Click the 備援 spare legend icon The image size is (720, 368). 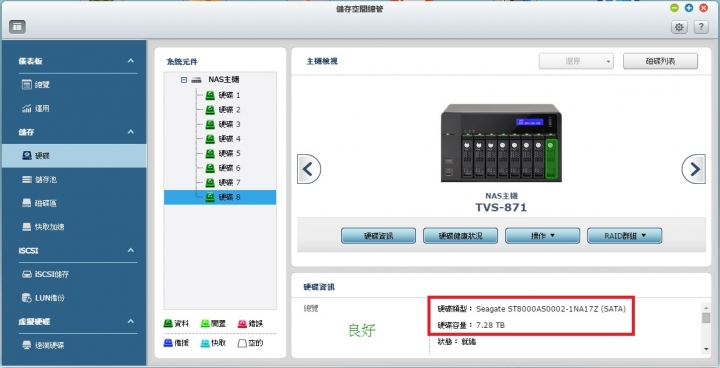click(x=168, y=343)
